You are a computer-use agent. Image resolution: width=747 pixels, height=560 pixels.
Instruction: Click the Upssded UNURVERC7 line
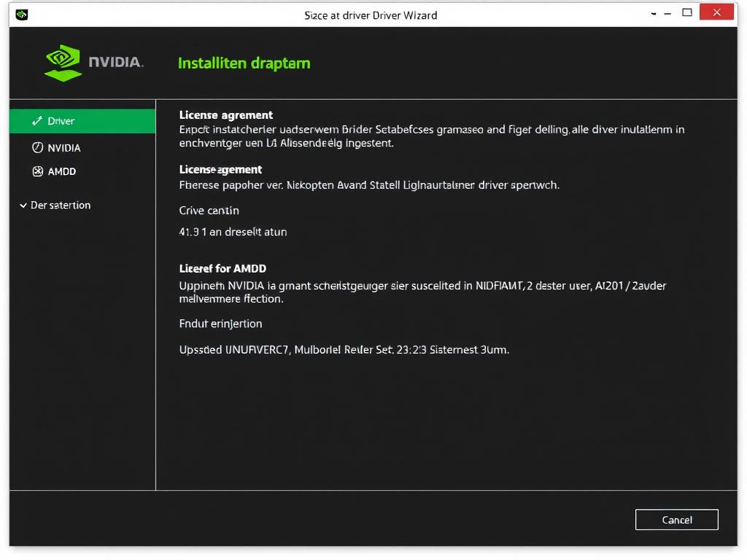344,349
